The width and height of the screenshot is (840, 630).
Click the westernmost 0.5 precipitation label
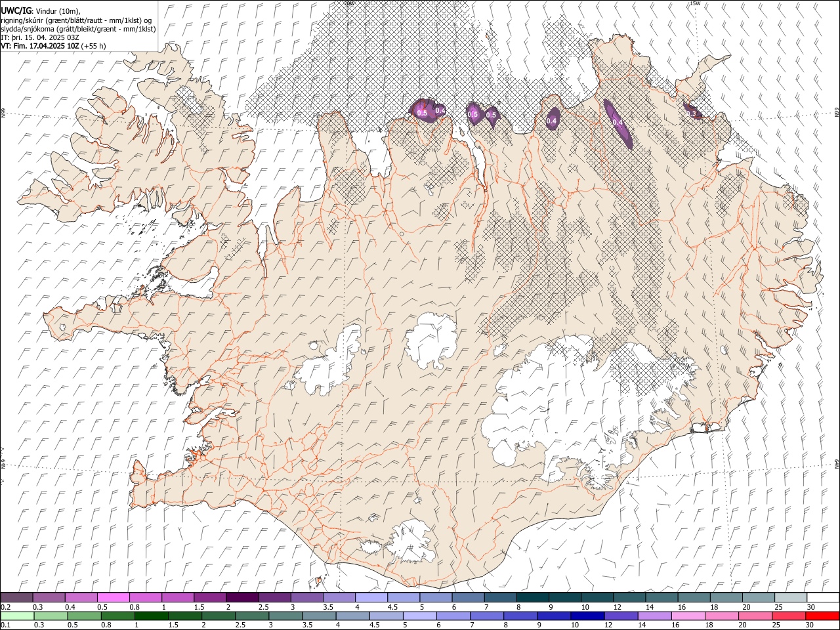(422, 114)
